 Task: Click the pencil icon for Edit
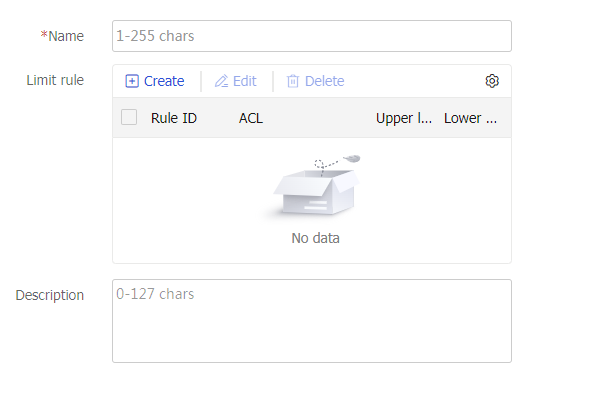tap(221, 81)
